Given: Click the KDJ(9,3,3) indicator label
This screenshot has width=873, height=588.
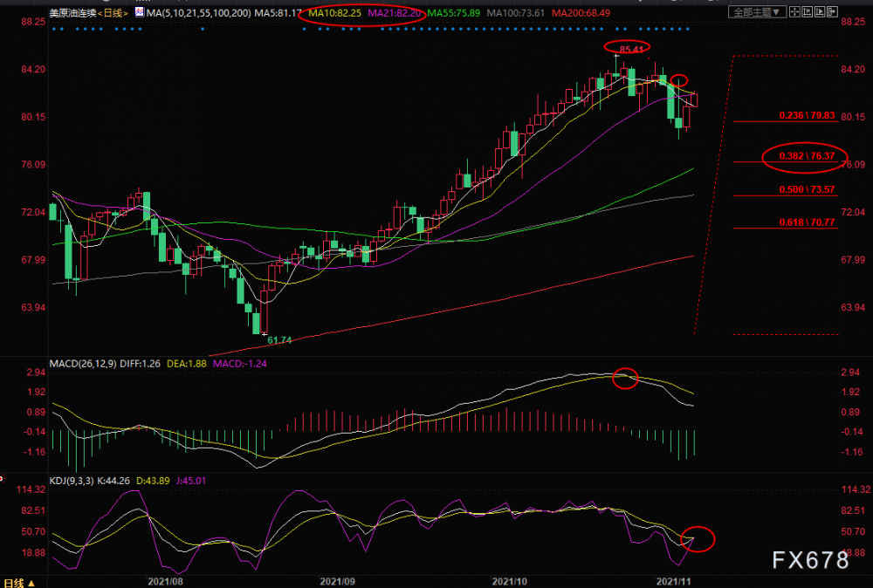Looking at the screenshot, I should pyautogui.click(x=72, y=481).
